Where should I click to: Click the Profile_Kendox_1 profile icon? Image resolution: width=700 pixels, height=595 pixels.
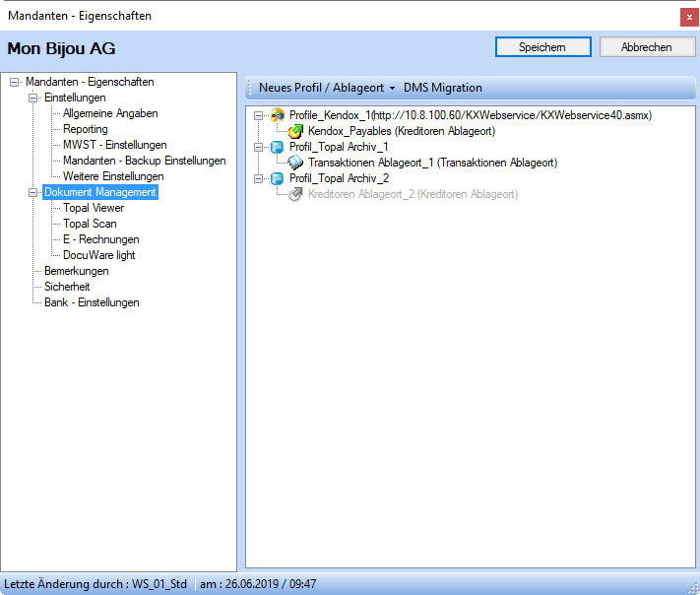(x=278, y=115)
